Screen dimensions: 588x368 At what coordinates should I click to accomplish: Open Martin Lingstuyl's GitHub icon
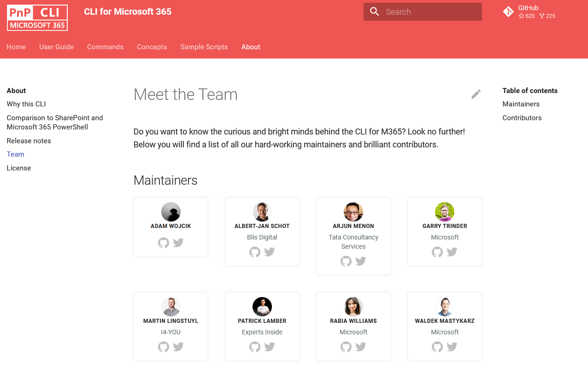pos(164,347)
